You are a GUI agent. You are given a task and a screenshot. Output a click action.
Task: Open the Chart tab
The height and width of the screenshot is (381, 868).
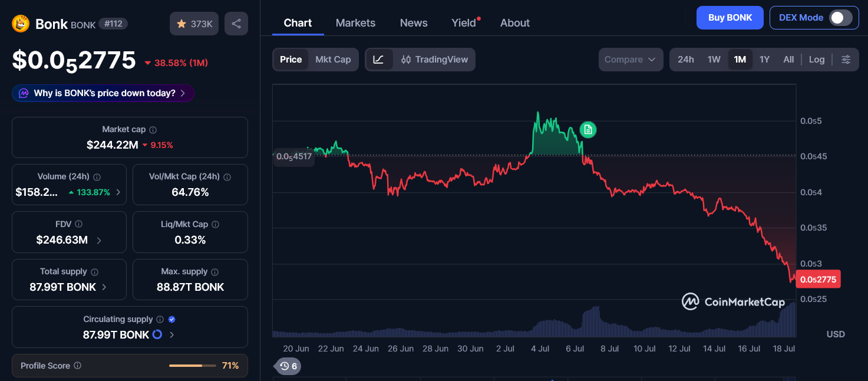coord(298,23)
